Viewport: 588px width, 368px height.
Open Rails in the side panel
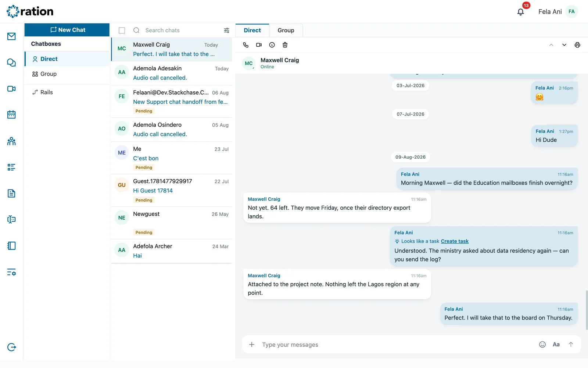click(x=67, y=92)
